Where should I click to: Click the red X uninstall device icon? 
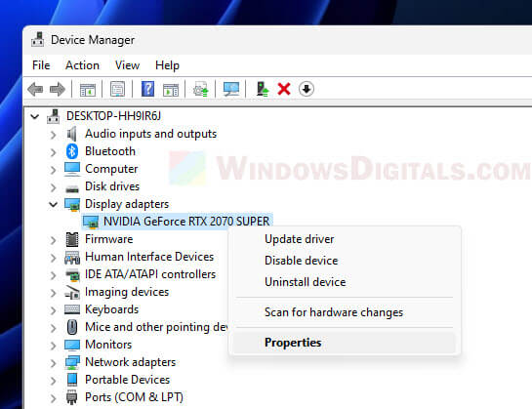pos(284,89)
